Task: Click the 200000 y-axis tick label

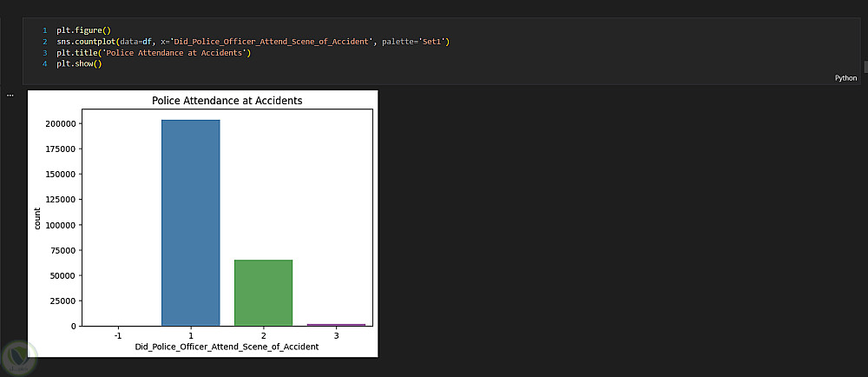Action: [61, 123]
